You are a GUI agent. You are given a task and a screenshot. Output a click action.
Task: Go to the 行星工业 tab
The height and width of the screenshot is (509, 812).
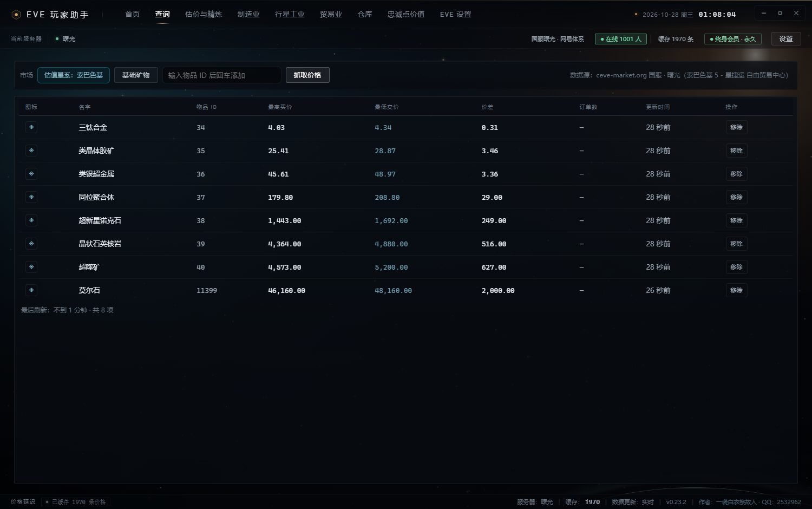(x=290, y=15)
